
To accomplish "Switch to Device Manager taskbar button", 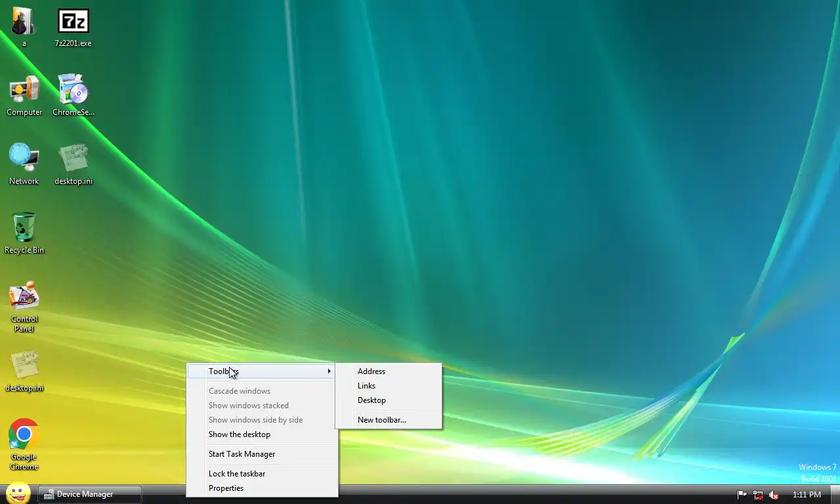I will [x=90, y=494].
